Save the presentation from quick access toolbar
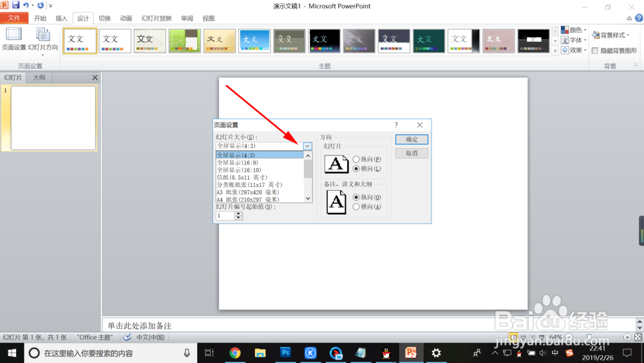Screen dimensions: 644x363 coord(15,5)
